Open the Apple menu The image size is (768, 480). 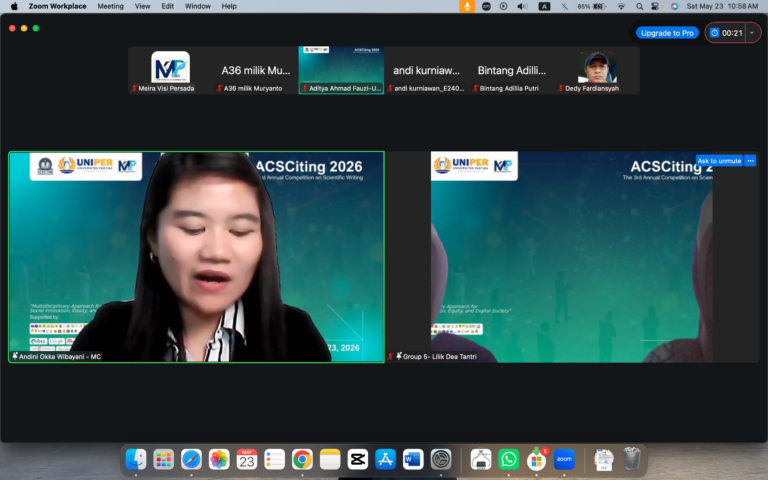(14, 6)
